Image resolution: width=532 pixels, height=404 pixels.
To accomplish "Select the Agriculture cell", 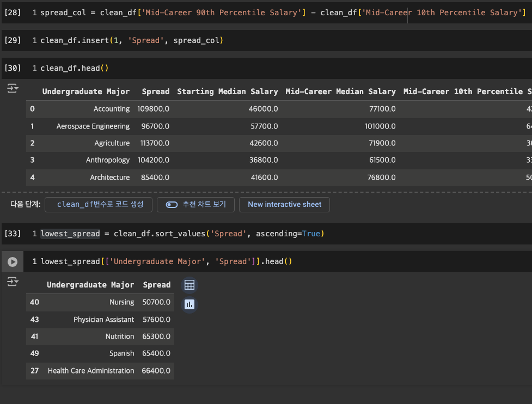I will coord(112,143).
